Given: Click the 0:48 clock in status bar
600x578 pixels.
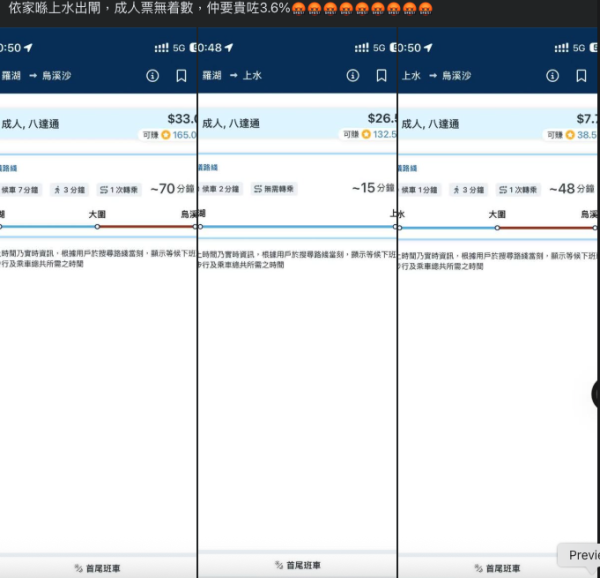Looking at the screenshot, I should point(210,48).
